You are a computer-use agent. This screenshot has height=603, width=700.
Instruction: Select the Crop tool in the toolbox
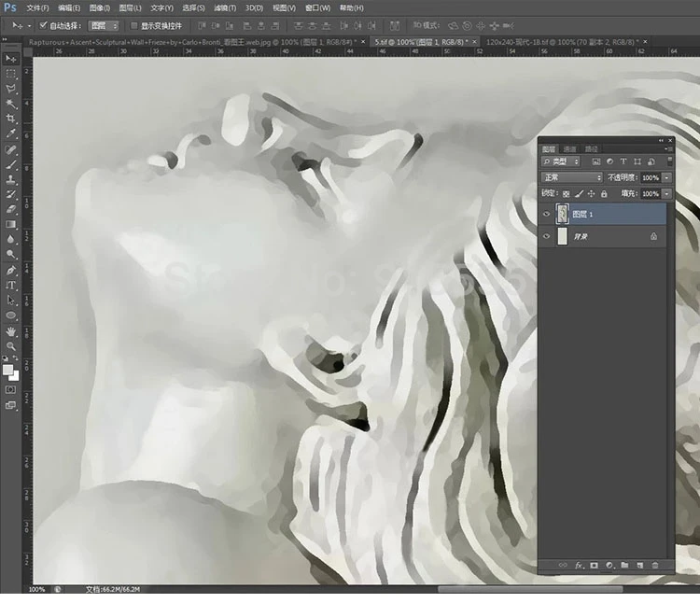(11, 119)
